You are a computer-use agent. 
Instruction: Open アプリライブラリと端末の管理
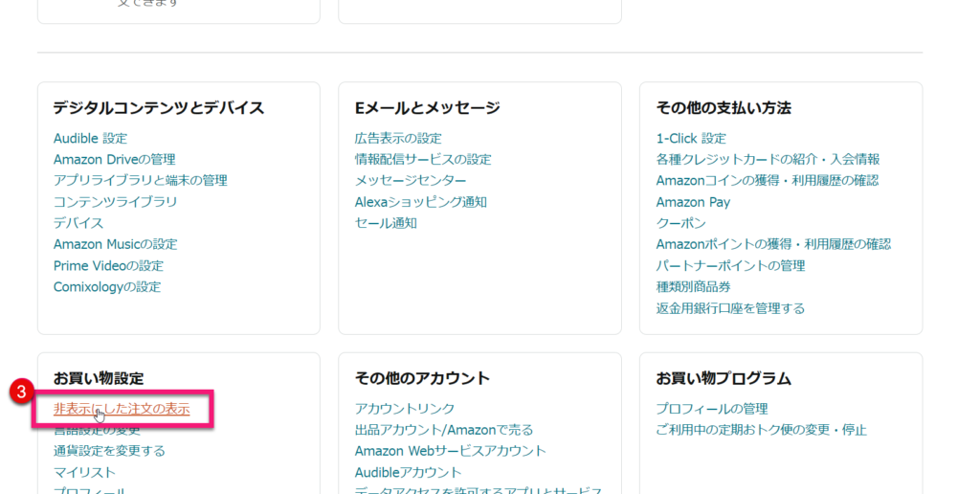pos(140,181)
